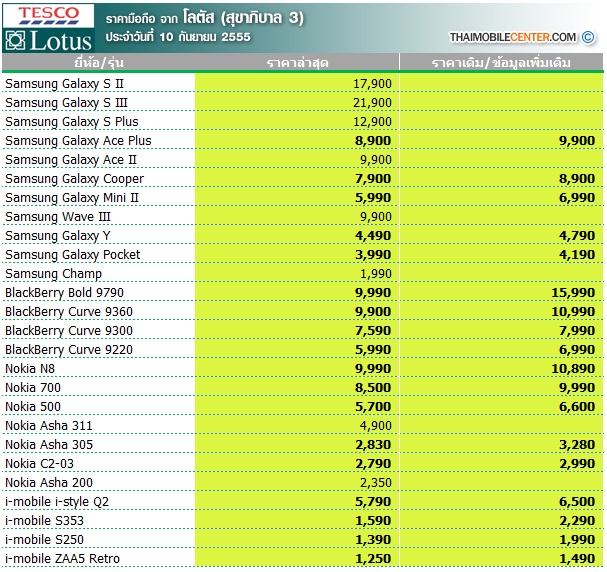Select the 12,900 price of Galaxy S Plus
This screenshot has height=572, width=607.
coord(372,122)
